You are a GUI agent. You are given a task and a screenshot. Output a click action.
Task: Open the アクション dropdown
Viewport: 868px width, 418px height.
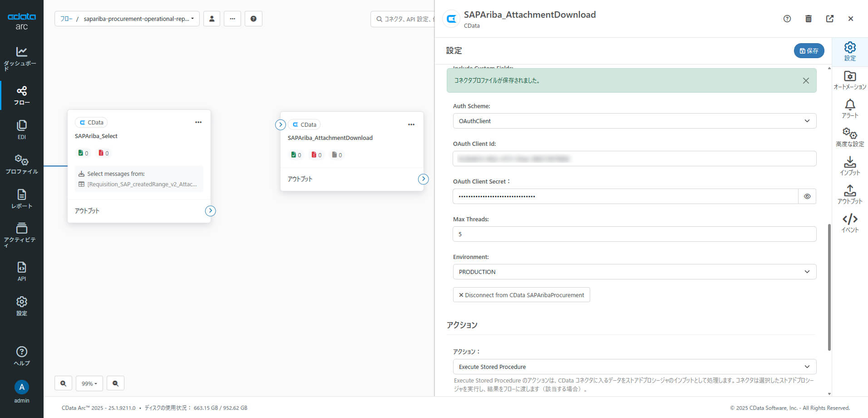pyautogui.click(x=635, y=367)
